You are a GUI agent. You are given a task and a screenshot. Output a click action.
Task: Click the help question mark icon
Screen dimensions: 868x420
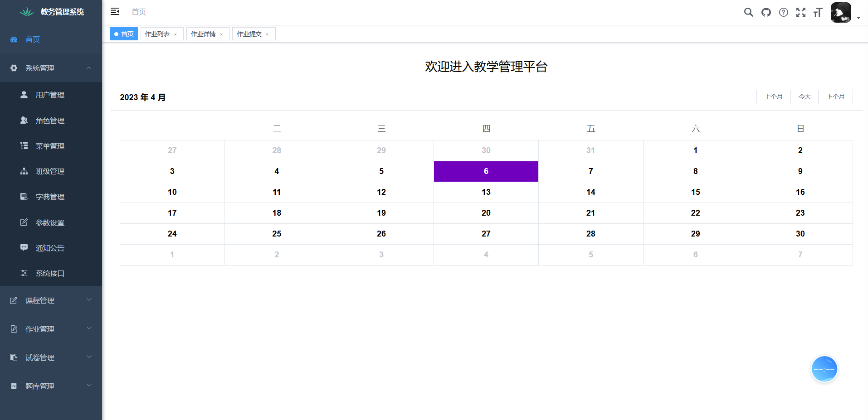pos(783,12)
